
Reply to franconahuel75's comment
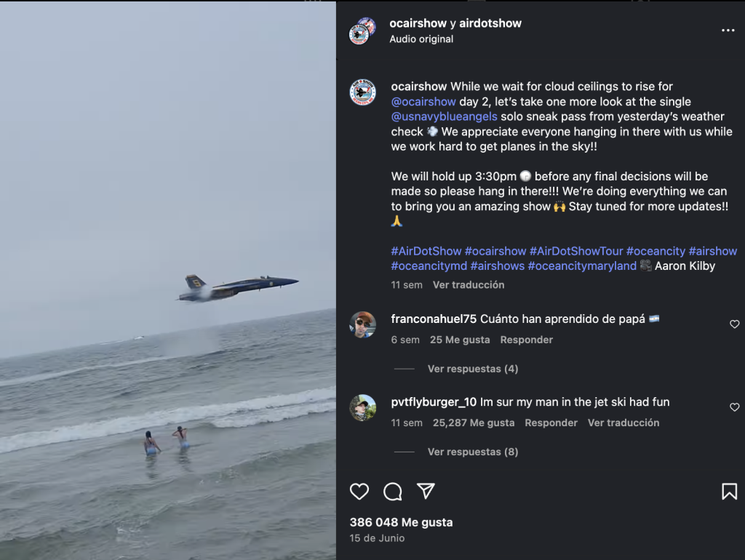pyautogui.click(x=526, y=340)
